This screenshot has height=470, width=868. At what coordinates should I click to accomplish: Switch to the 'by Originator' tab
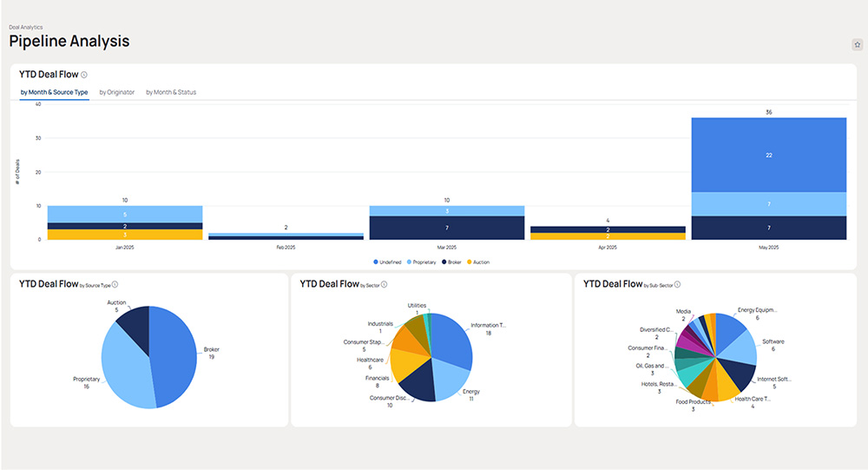tap(117, 92)
